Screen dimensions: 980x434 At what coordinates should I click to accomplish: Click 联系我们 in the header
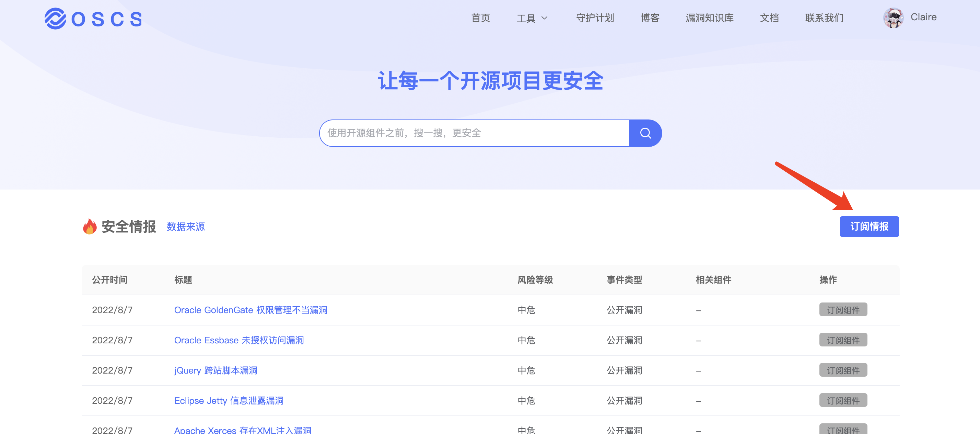tap(824, 18)
